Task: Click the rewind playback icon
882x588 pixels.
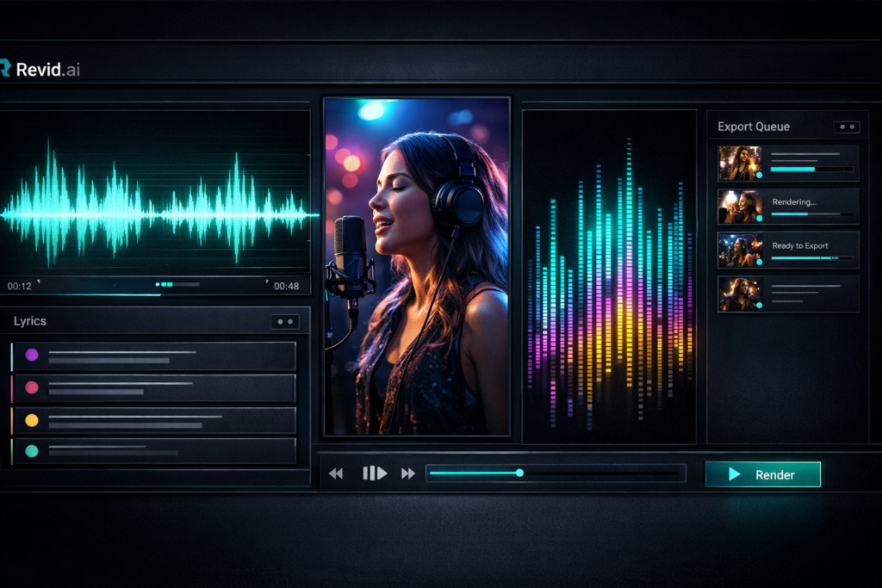Action: tap(336, 473)
